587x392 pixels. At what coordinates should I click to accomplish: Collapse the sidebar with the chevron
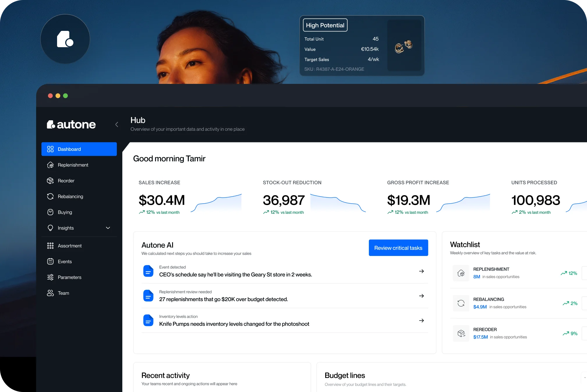[x=117, y=125]
